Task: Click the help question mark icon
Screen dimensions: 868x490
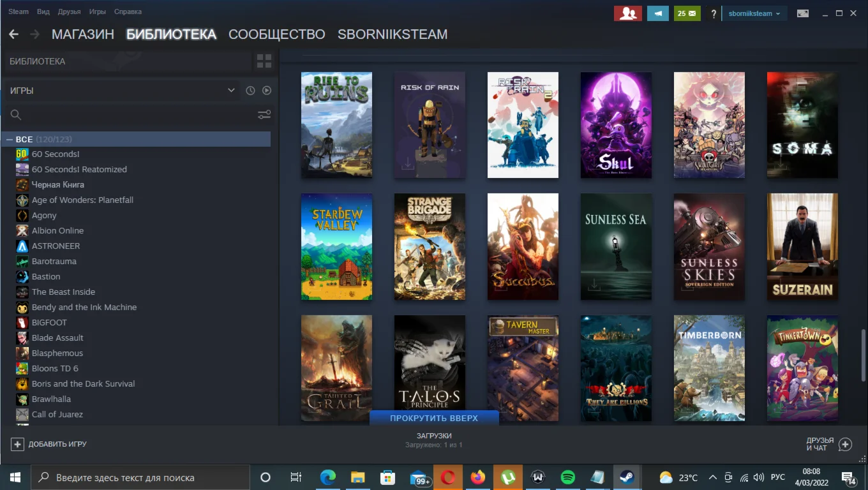Action: click(x=714, y=13)
